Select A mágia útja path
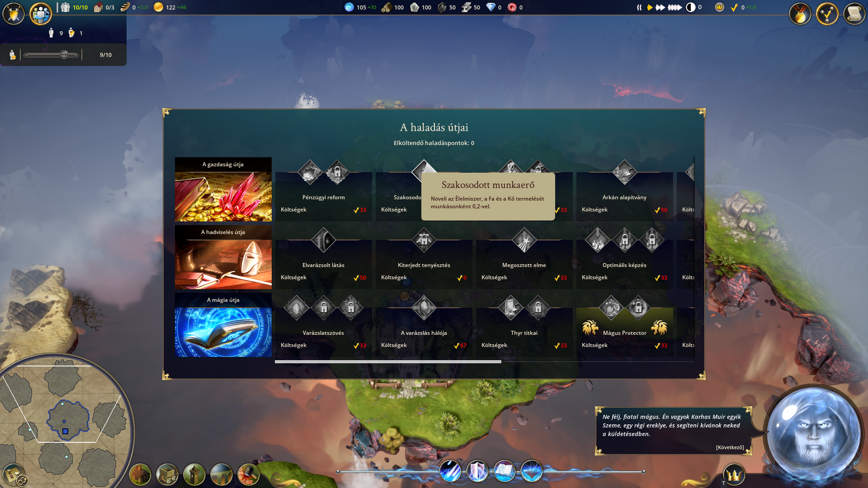 [x=223, y=325]
